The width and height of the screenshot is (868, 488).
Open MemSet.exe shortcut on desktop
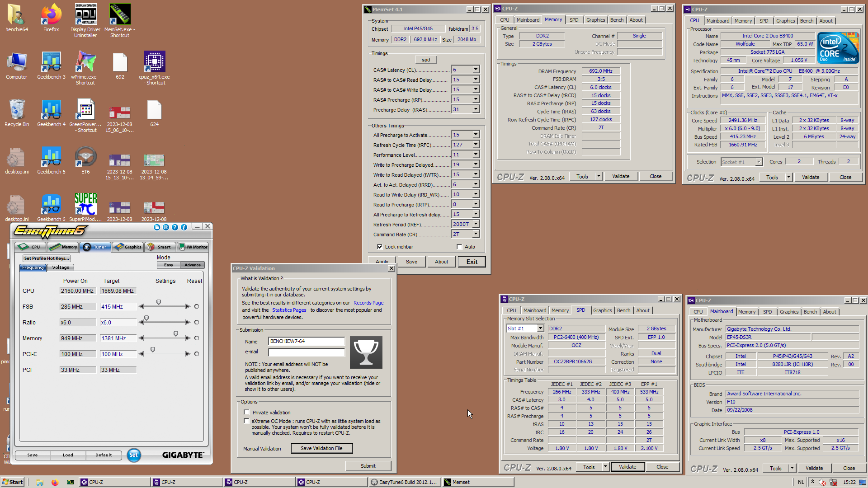pos(120,20)
